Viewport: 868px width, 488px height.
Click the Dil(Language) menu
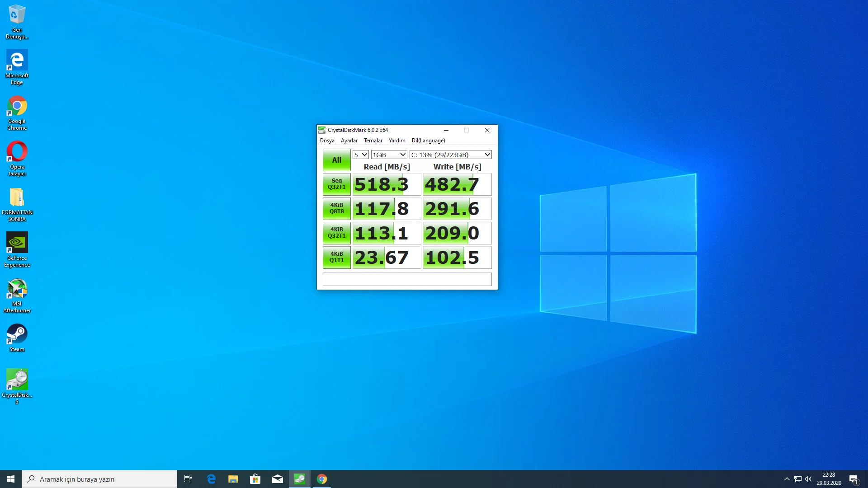tap(428, 141)
